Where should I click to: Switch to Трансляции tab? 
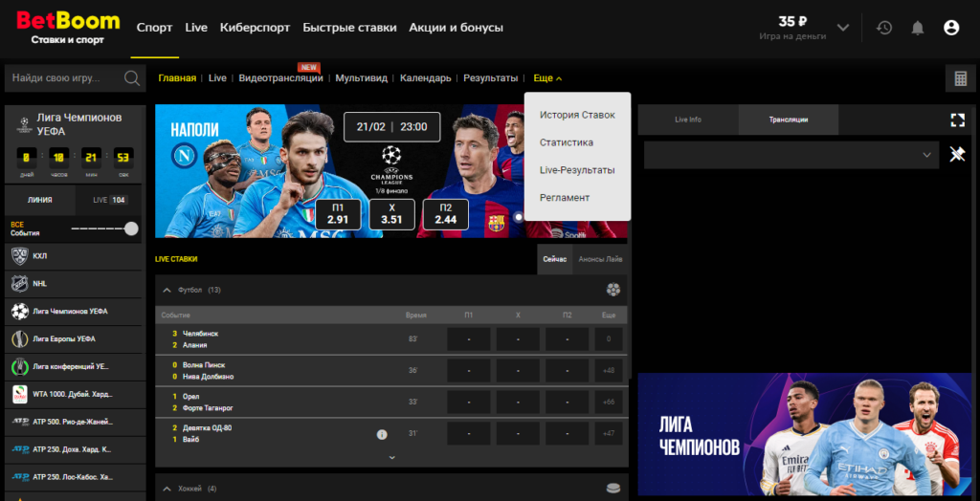click(789, 120)
